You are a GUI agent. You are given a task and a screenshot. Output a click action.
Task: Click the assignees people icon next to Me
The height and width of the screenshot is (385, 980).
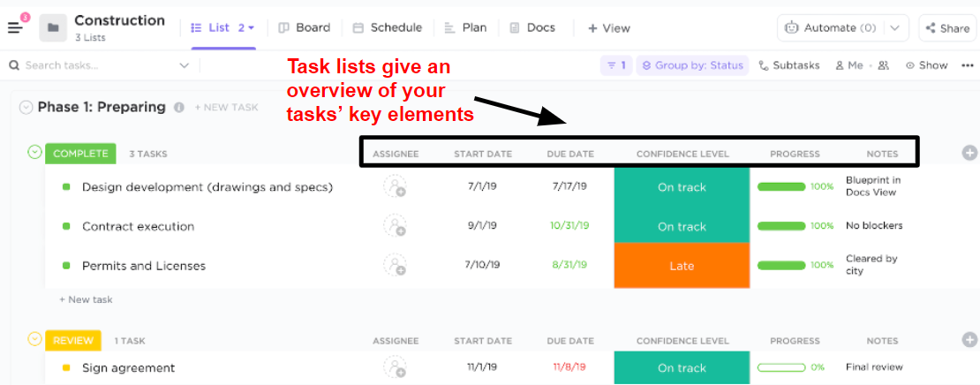pos(883,65)
